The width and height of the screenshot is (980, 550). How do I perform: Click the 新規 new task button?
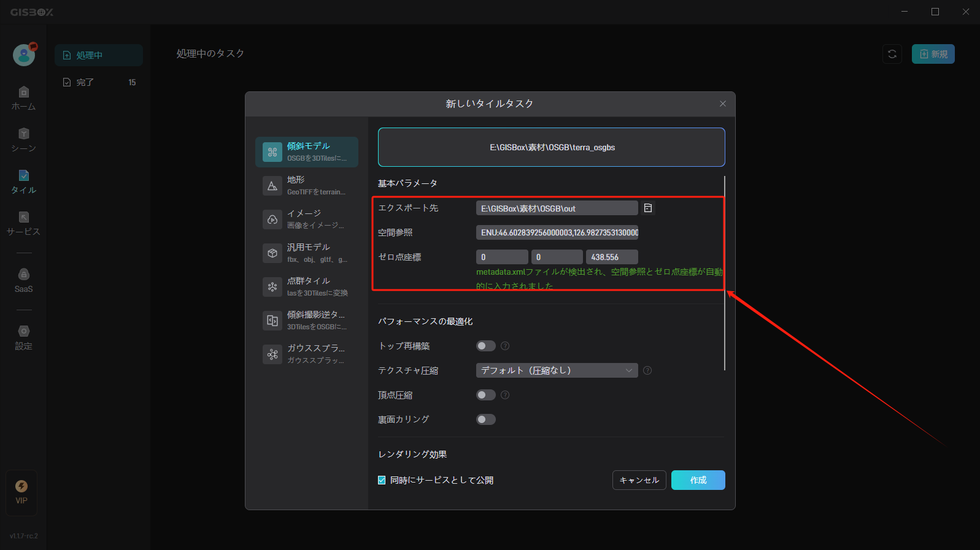933,54
